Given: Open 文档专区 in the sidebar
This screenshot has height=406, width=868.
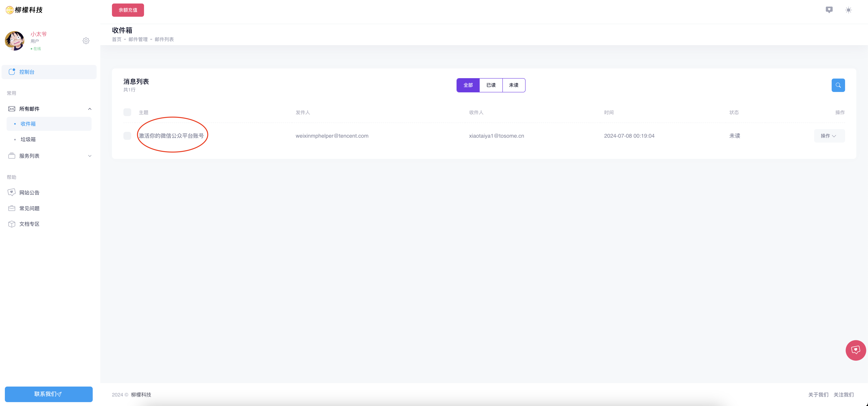Looking at the screenshot, I should pyautogui.click(x=29, y=224).
